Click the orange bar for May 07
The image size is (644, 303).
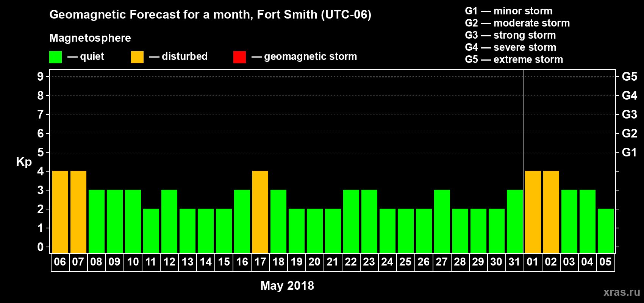(78, 212)
